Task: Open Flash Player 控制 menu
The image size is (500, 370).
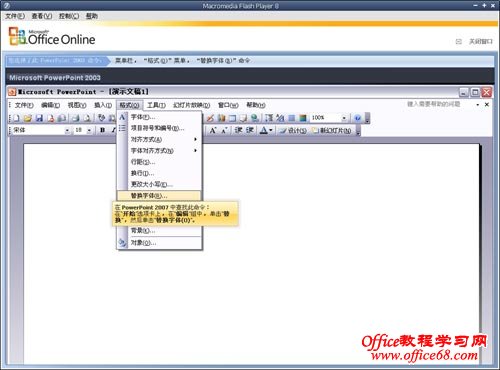Action: pyautogui.click(x=69, y=16)
